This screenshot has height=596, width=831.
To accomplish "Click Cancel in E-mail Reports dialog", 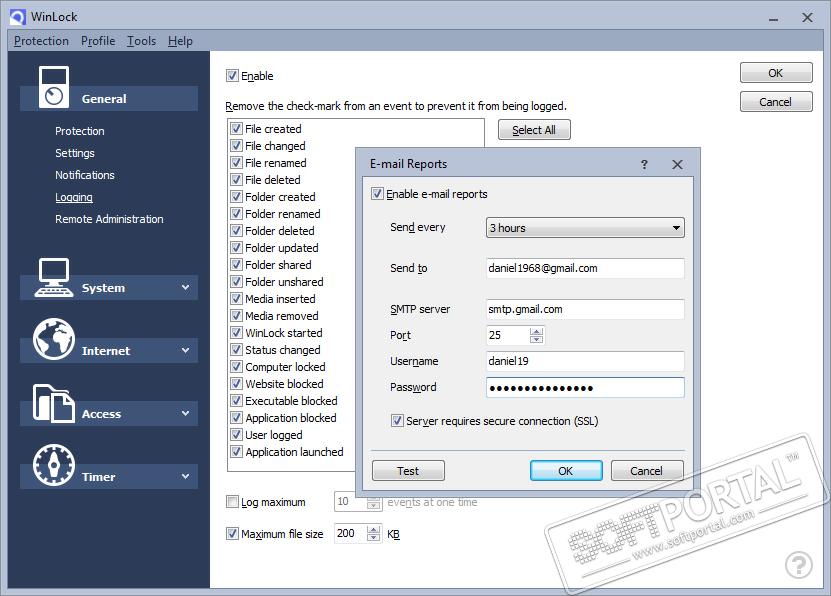I will point(647,470).
